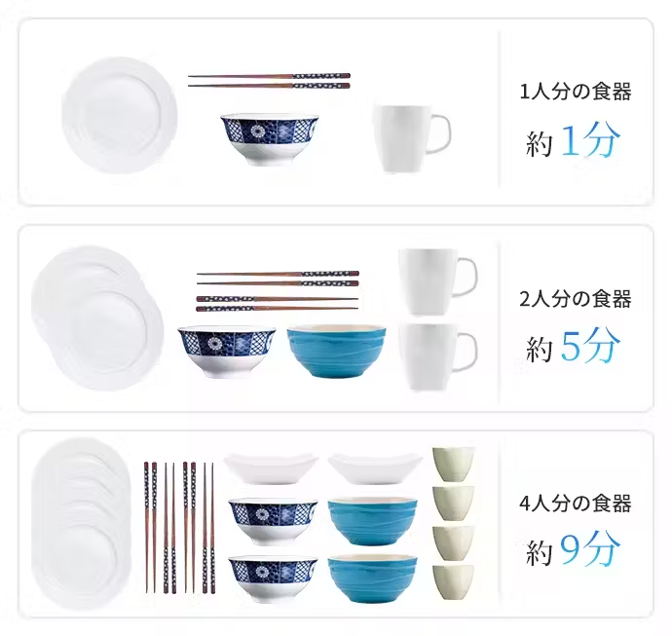Click the 約 9分 time label
The height and width of the screenshot is (636, 672).
574,549
